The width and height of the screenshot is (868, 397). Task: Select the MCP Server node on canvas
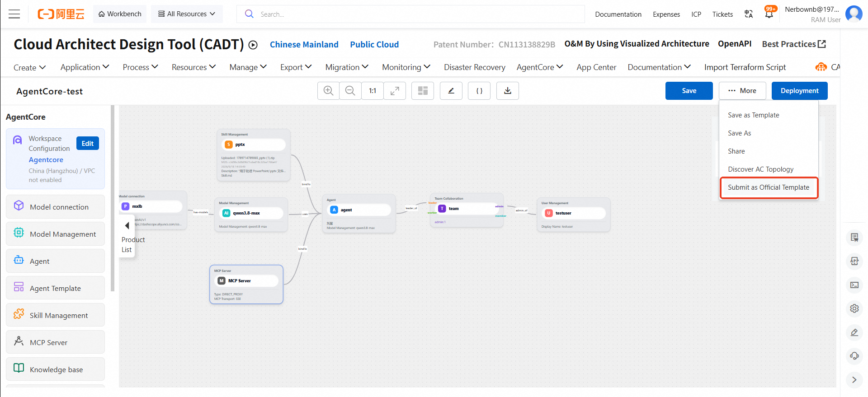coord(246,284)
